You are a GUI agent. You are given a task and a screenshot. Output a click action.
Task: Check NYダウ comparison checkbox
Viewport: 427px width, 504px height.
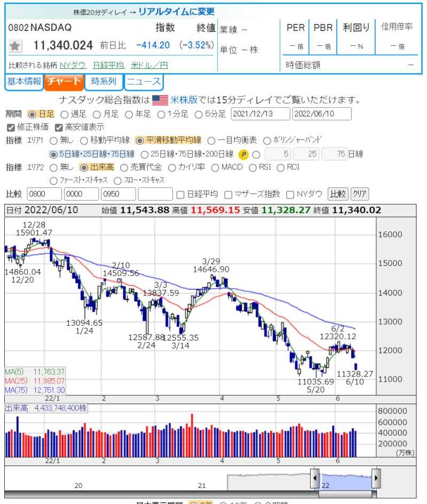pyautogui.click(x=290, y=195)
